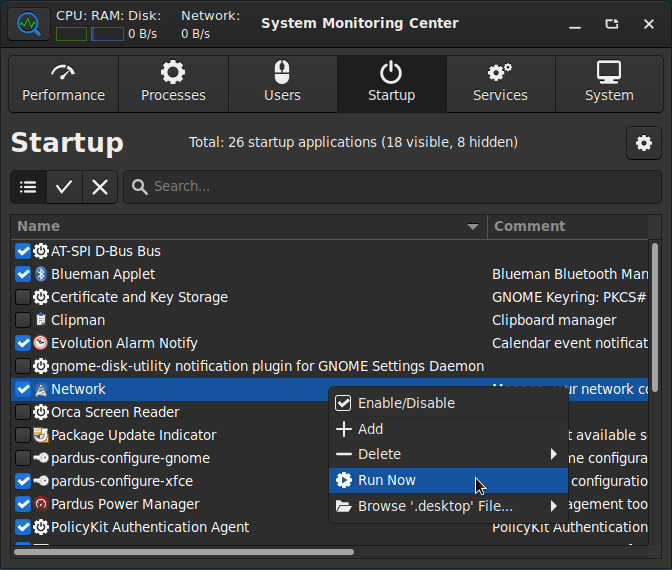The height and width of the screenshot is (570, 672).
Task: Toggle the Network row checkbox
Action: point(23,389)
